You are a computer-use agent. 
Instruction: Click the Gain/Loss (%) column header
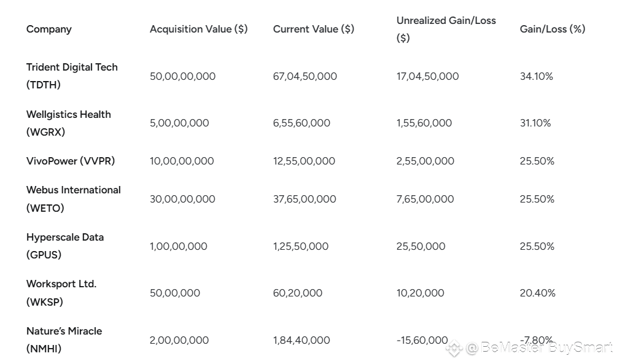(x=553, y=29)
